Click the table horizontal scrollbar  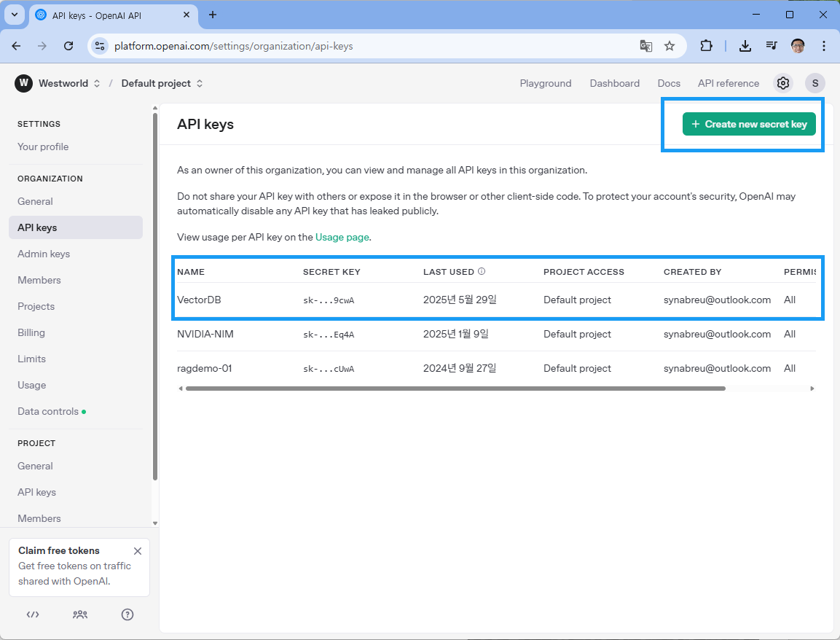[455, 389]
